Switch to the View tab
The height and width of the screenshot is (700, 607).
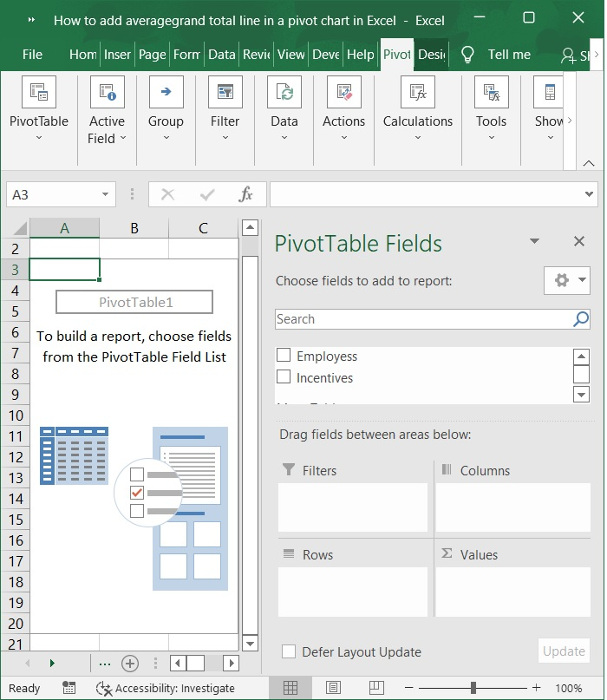[x=291, y=55]
